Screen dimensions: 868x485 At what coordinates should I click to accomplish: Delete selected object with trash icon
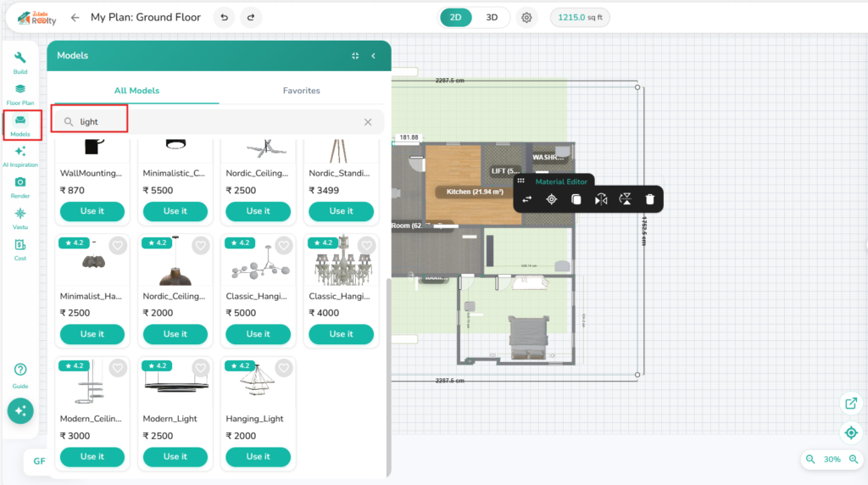[x=649, y=199]
